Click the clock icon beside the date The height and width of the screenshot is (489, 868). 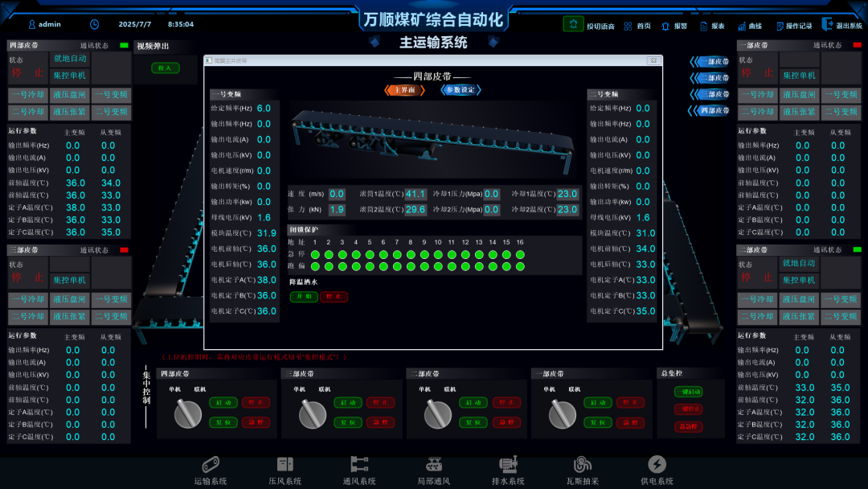click(95, 24)
